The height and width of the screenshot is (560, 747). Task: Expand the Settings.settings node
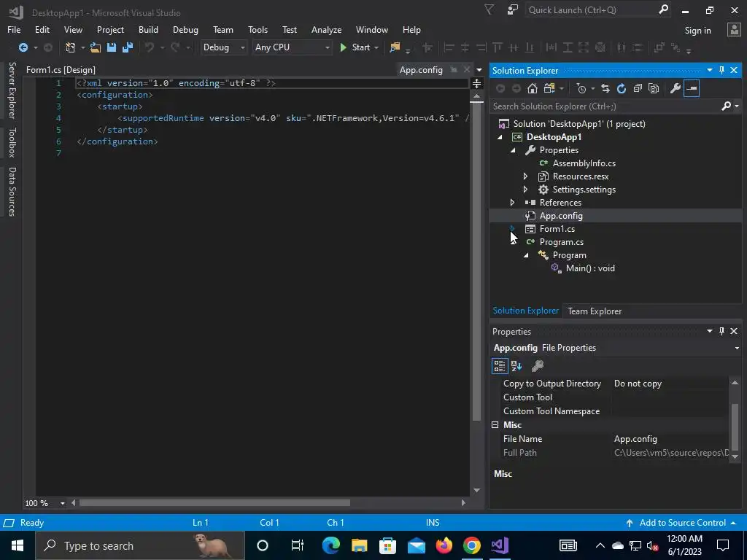tap(525, 190)
